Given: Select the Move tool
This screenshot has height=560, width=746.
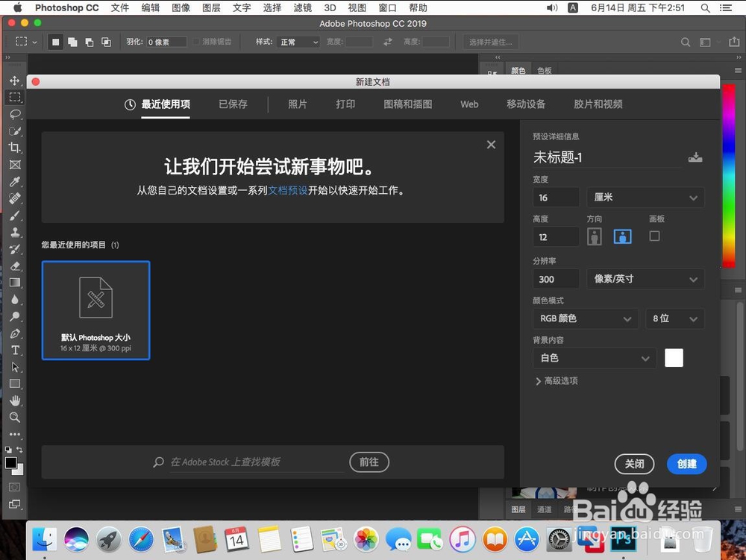Looking at the screenshot, I should coord(15,80).
